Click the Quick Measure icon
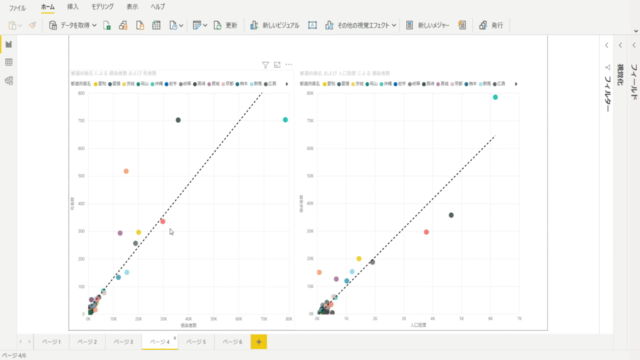The width and height of the screenshot is (640, 360). tap(462, 25)
